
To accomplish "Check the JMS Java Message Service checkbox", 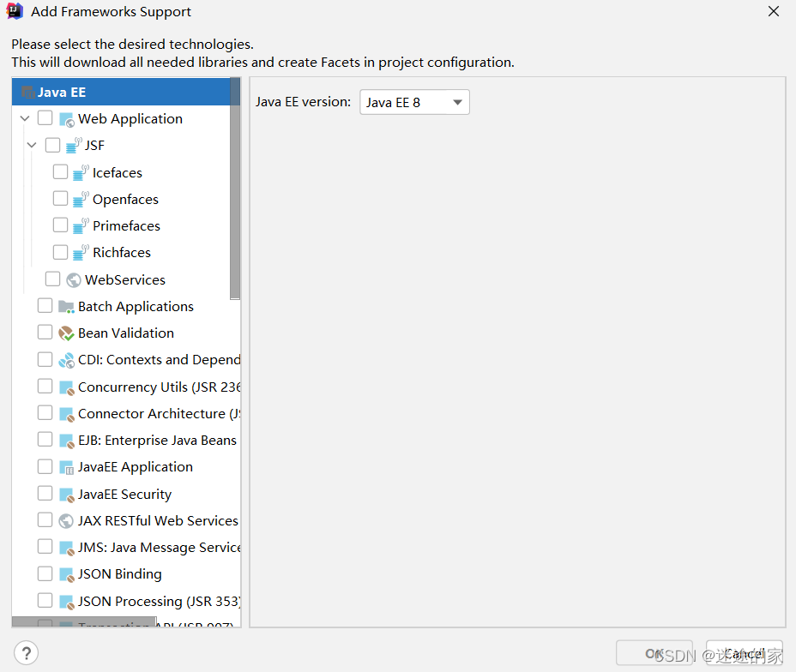I will (x=45, y=547).
